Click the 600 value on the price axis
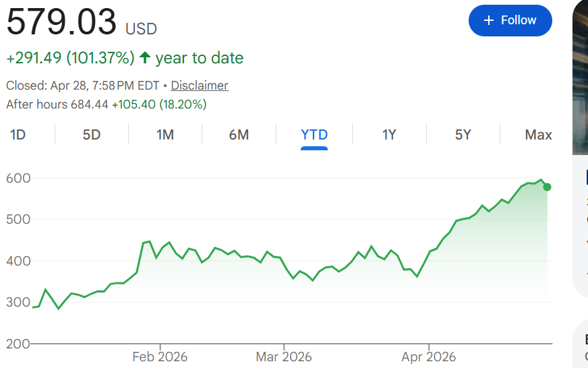This screenshot has height=368, width=588. [x=19, y=178]
